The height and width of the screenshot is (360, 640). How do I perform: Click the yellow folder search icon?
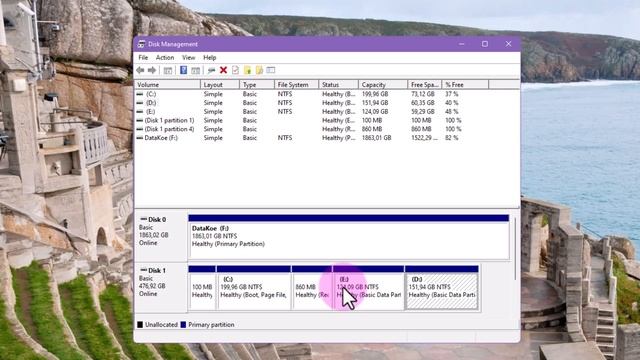(x=259, y=70)
